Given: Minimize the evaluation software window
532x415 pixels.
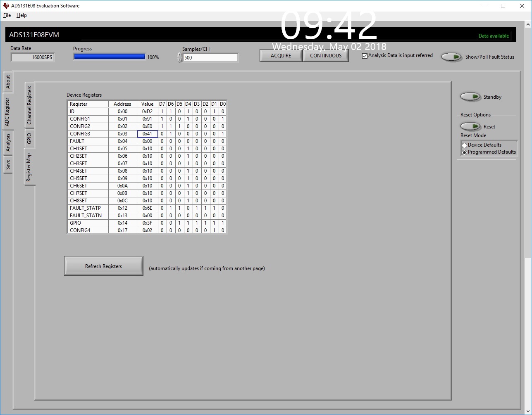Looking at the screenshot, I should click(484, 6).
